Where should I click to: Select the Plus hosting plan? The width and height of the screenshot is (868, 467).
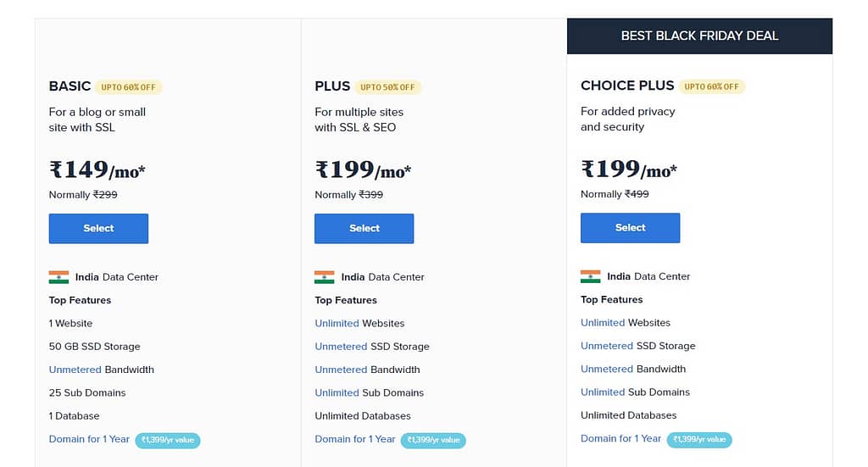coord(364,229)
